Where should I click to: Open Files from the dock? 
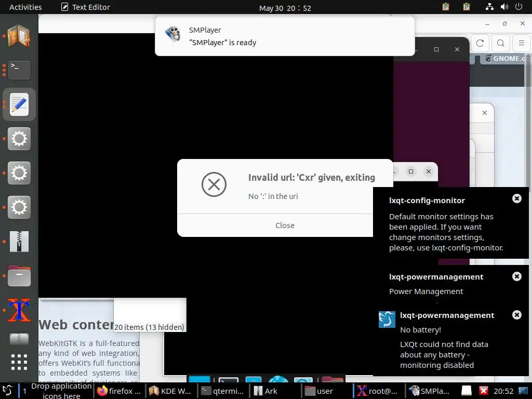[19, 276]
